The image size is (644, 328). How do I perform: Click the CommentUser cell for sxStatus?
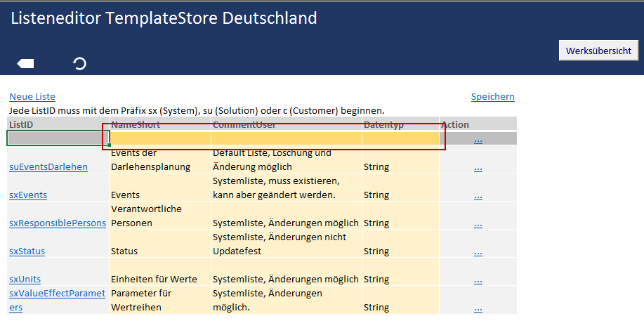tap(286, 244)
